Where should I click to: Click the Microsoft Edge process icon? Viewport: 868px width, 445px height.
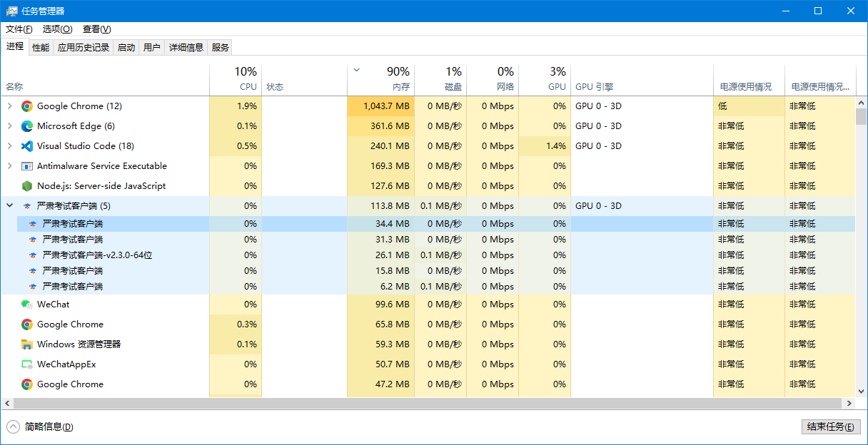tap(27, 126)
